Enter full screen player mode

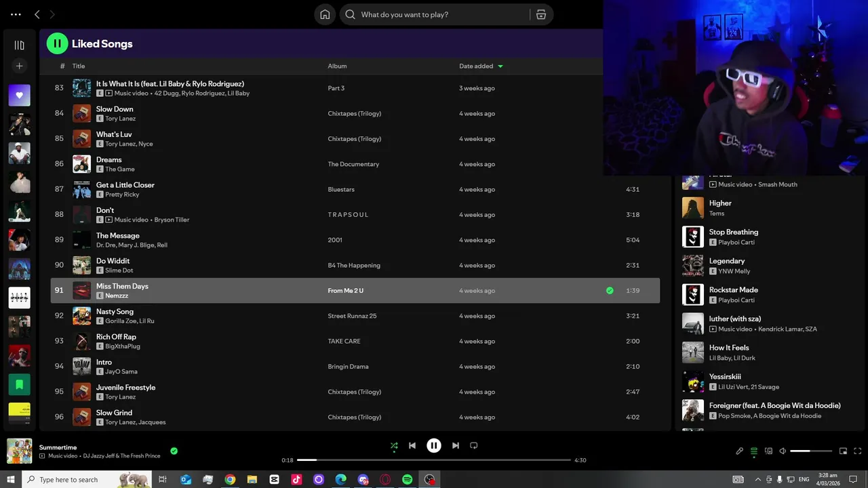tap(858, 451)
